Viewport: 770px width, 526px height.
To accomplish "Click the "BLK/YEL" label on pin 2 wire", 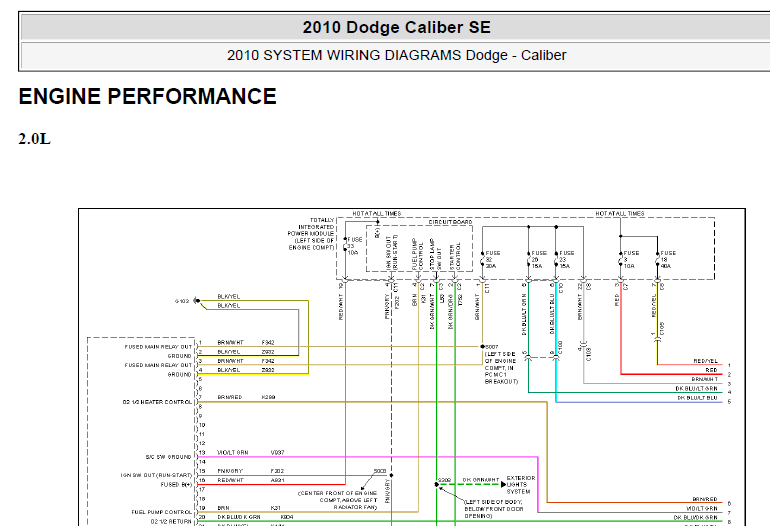I will tap(229, 352).
